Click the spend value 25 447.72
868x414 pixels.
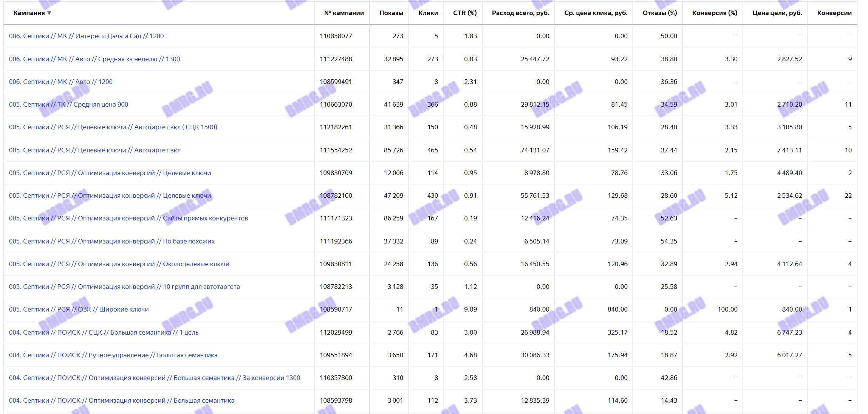pyautogui.click(x=535, y=59)
